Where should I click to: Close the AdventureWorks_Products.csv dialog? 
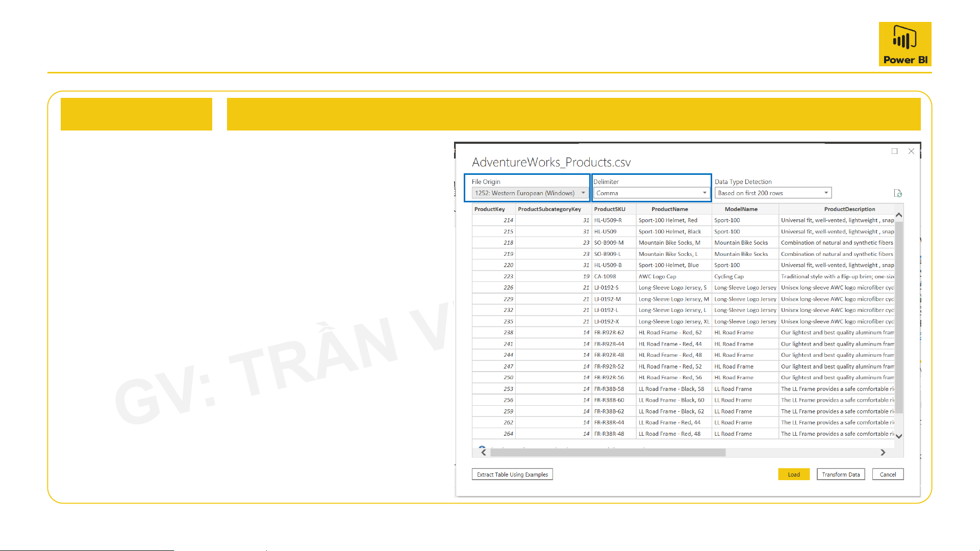click(911, 151)
